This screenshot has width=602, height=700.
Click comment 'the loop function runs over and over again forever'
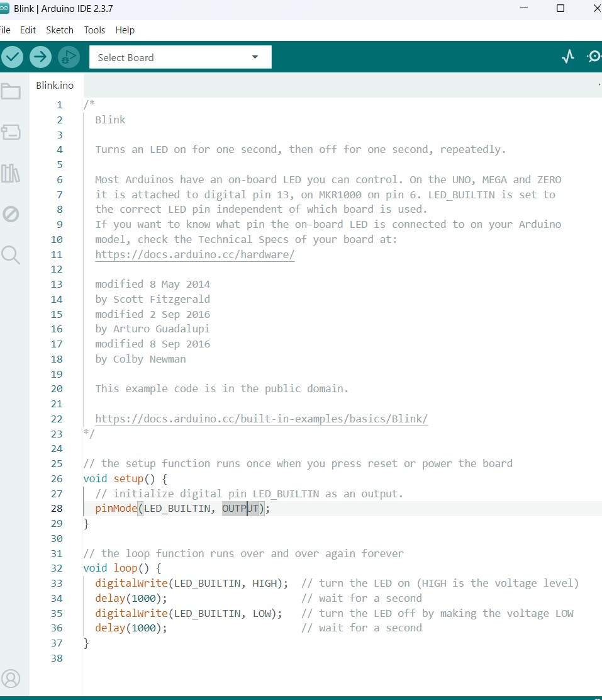(253, 553)
